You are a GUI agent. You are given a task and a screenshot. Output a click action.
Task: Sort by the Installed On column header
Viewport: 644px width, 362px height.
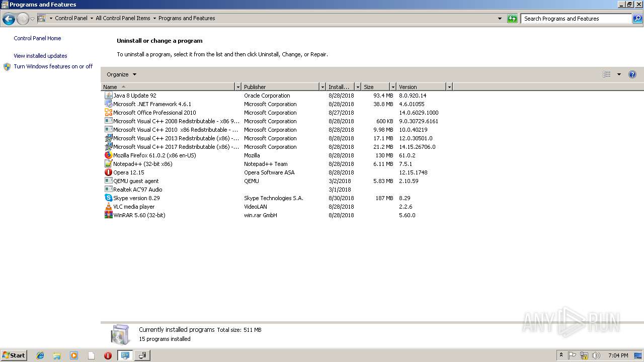341,87
